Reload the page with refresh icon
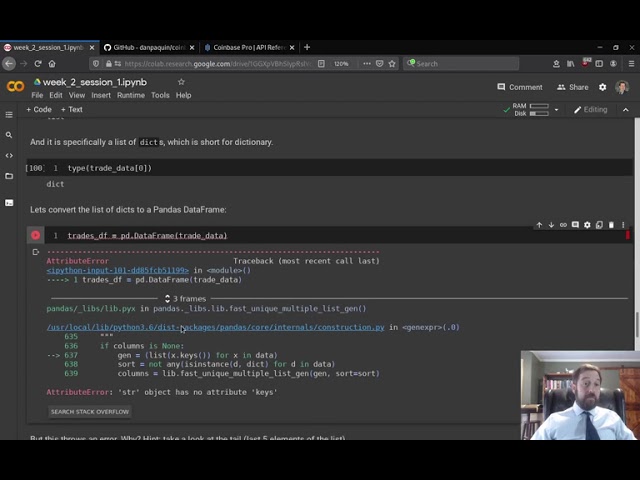 click(x=38, y=64)
